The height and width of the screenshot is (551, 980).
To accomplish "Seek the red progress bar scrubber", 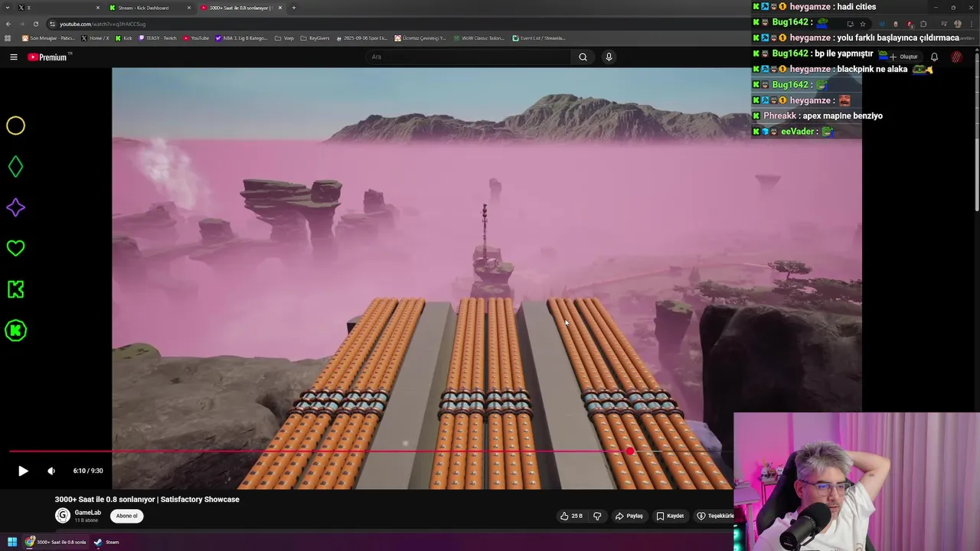I will 629,452.
